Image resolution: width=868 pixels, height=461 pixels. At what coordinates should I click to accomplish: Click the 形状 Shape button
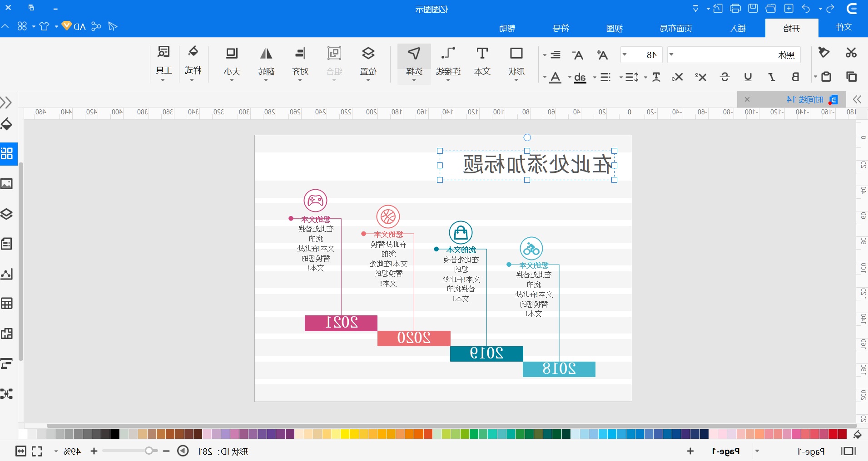pyautogui.click(x=516, y=64)
